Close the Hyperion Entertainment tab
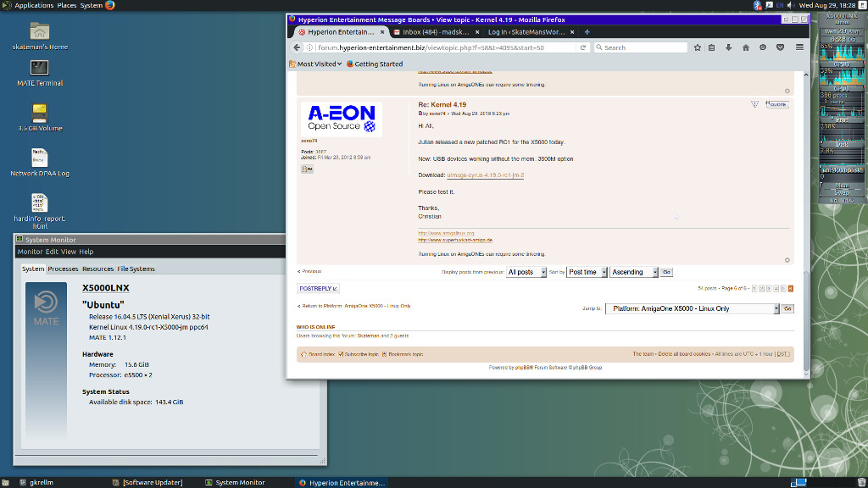 click(x=382, y=32)
